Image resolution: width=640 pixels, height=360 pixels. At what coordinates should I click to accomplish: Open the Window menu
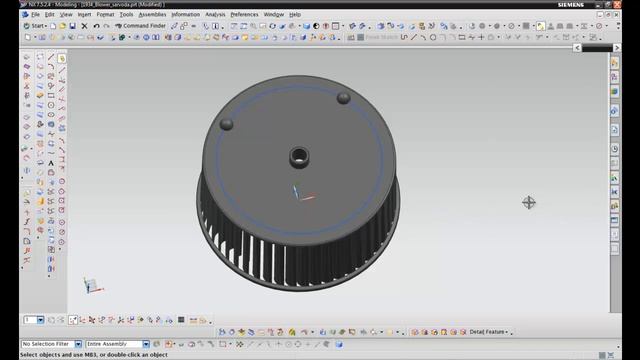[x=273, y=14]
